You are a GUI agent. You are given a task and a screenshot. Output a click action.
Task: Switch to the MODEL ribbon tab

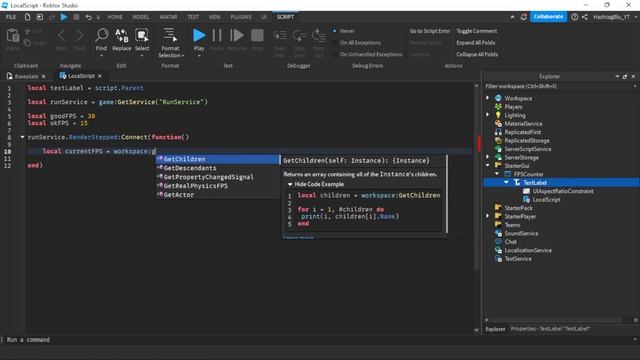[x=141, y=17]
